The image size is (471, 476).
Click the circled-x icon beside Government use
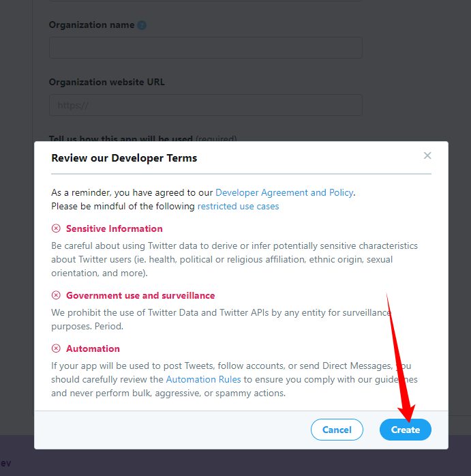(56, 295)
